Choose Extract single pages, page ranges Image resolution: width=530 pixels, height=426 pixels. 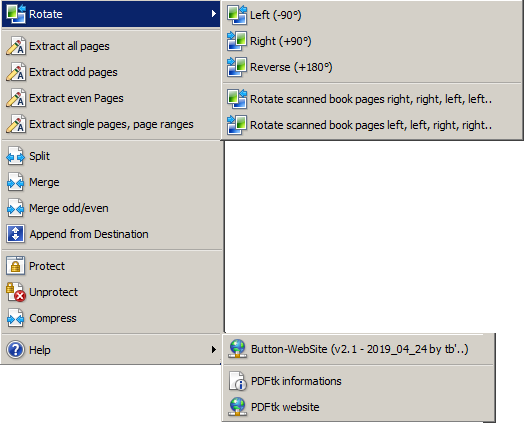pyautogui.click(x=111, y=124)
